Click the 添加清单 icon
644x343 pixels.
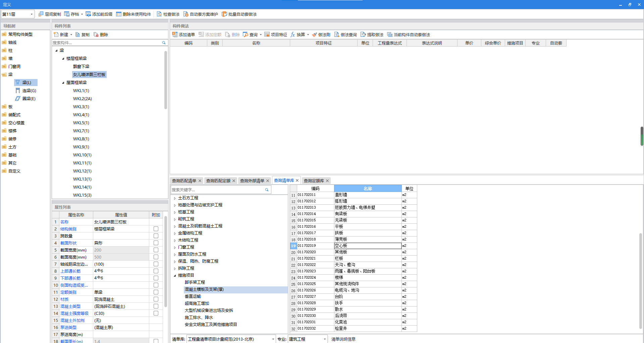coord(175,35)
